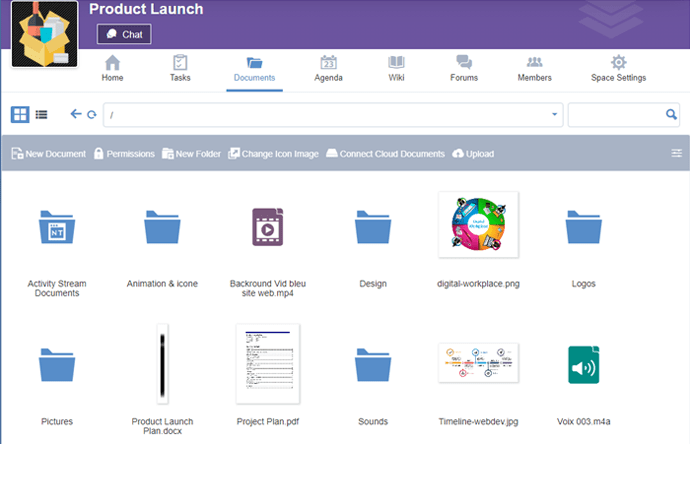Viewport: 690px width, 477px height.
Task: Open the Wiki tab
Action: pyautogui.click(x=396, y=68)
